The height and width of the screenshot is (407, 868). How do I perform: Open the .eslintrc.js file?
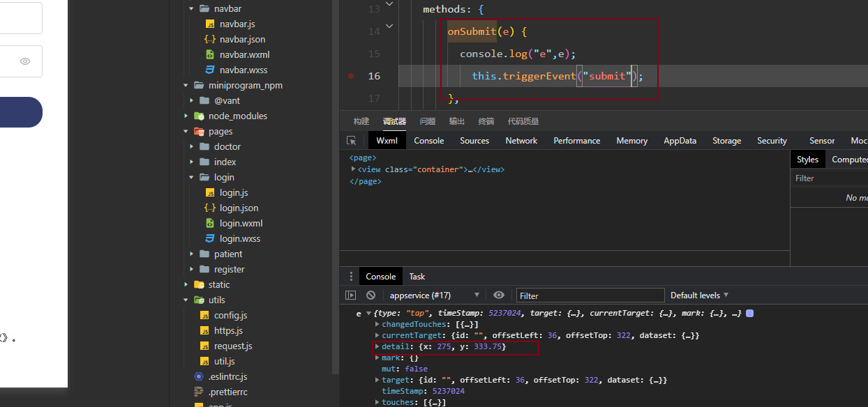(x=227, y=377)
